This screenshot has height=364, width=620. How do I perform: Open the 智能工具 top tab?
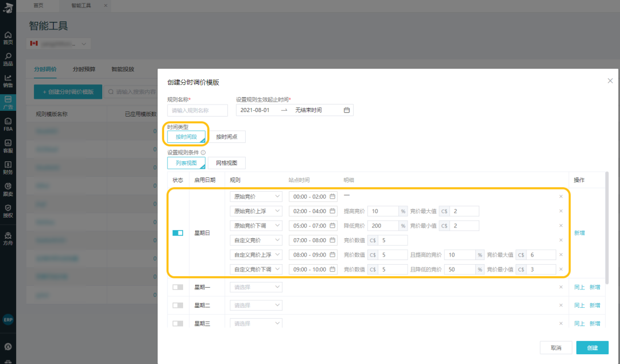81,6
